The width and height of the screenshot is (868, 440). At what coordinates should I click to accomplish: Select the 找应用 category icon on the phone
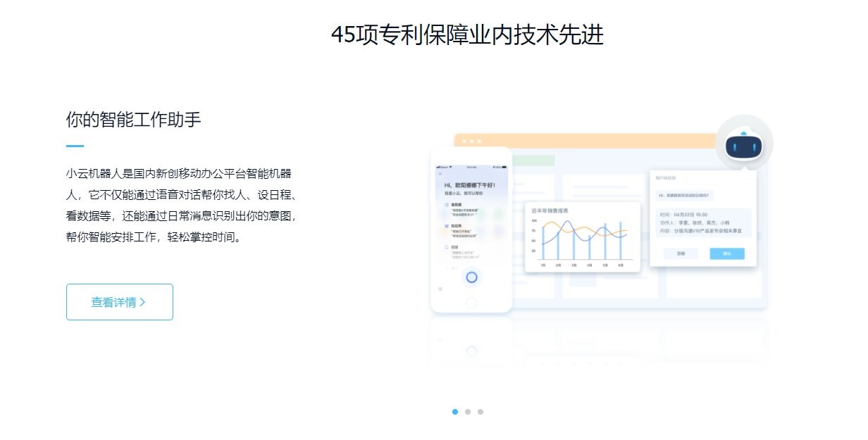click(x=447, y=227)
